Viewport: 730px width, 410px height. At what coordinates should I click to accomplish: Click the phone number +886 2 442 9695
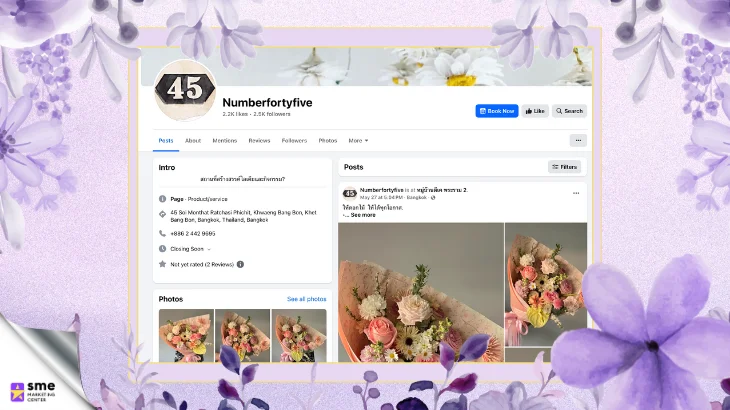tap(193, 234)
